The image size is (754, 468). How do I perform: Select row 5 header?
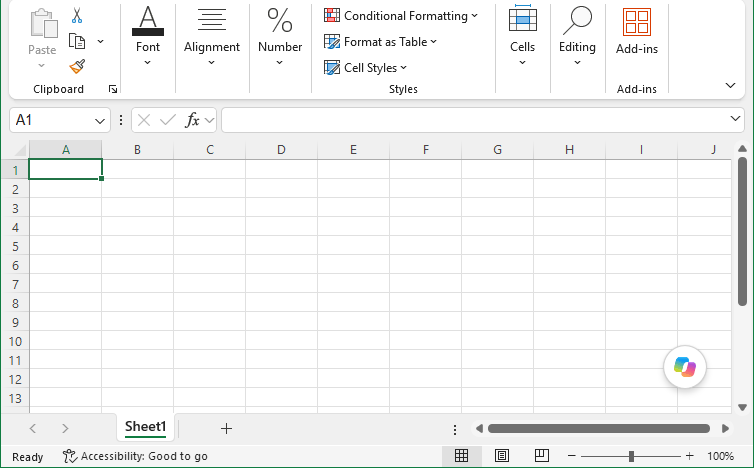15,246
